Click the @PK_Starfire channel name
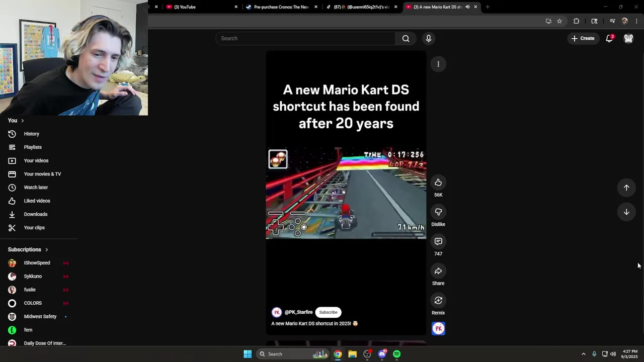Screen dimensions: 644x362 pyautogui.click(x=299, y=312)
